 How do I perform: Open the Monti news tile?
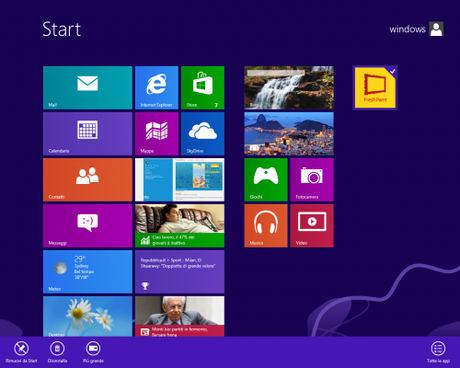click(180, 316)
